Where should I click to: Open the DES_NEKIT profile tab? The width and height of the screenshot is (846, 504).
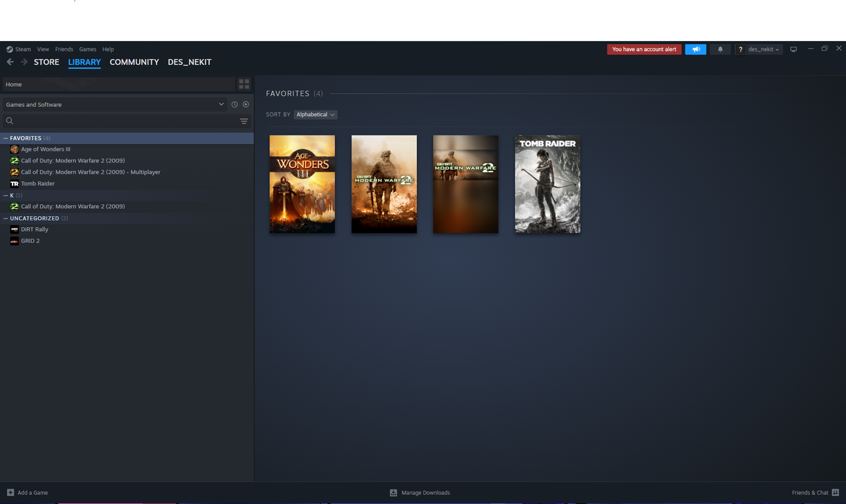[190, 62]
